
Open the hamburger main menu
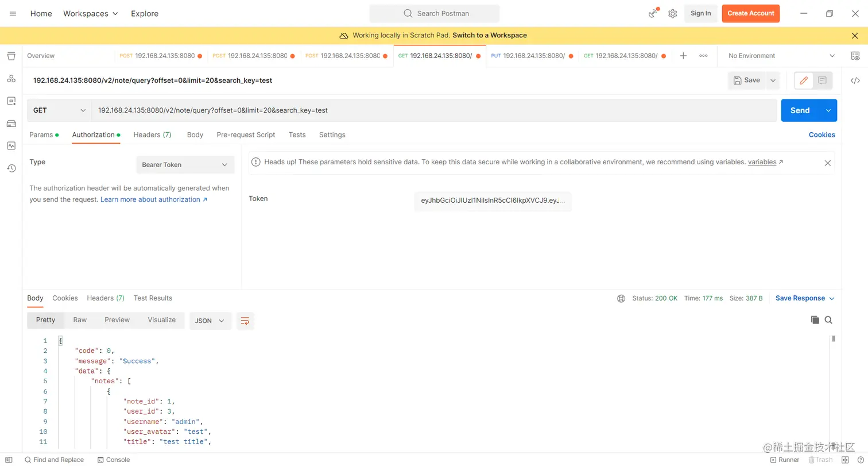[x=13, y=13]
